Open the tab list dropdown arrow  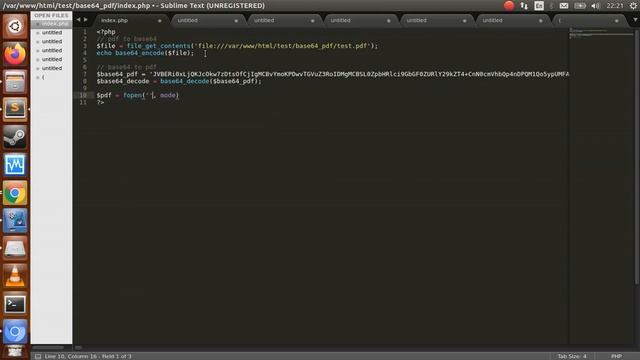[636, 20]
